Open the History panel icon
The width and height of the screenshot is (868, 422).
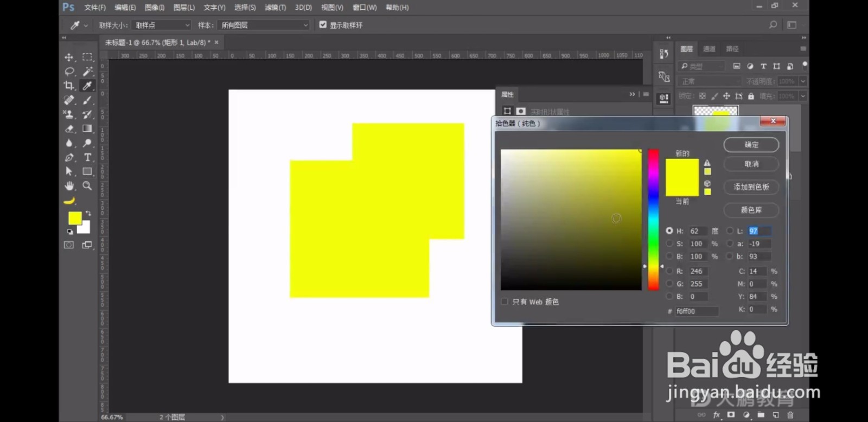pos(663,54)
